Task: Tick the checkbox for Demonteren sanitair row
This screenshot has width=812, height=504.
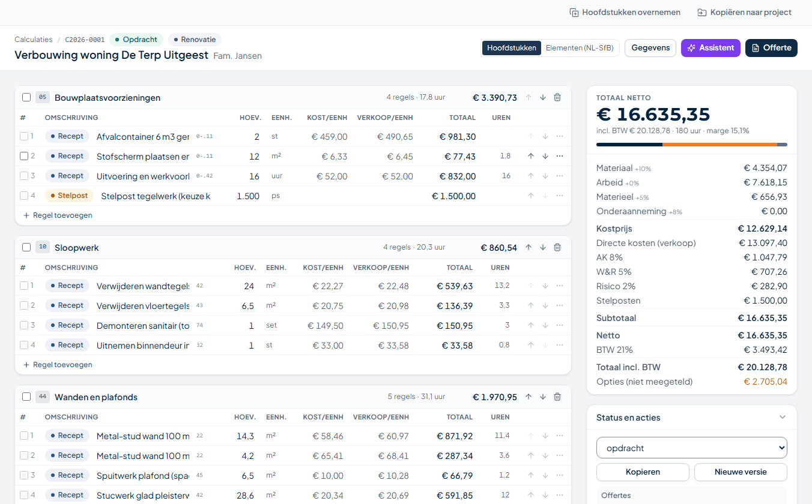Action: click(x=24, y=325)
